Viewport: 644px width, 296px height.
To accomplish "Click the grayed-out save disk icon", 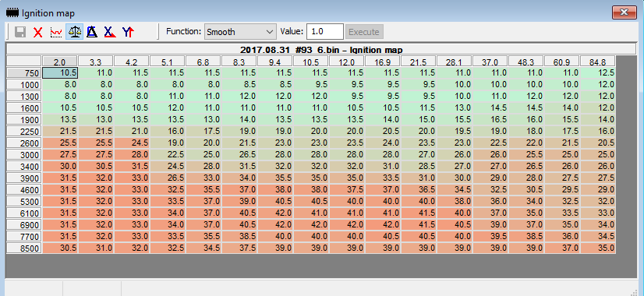I will (x=20, y=32).
